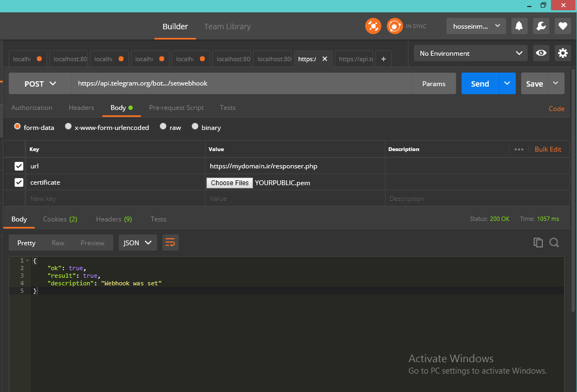Uncheck the url parameter checkbox
577x392 pixels.
(x=19, y=166)
